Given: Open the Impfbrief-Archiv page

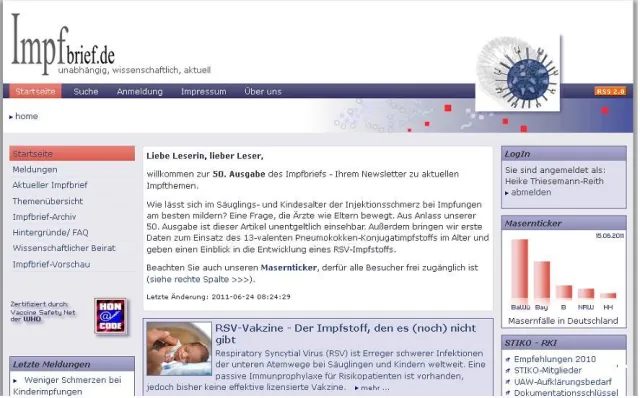Looking at the screenshot, I should coord(44,217).
